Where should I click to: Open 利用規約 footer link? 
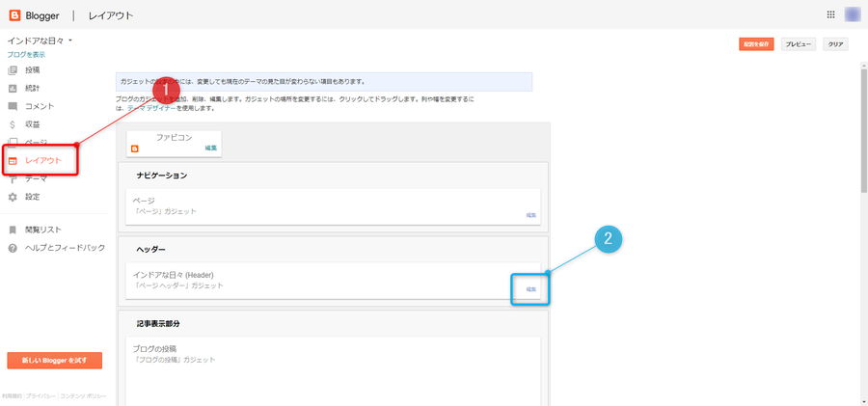[x=12, y=396]
